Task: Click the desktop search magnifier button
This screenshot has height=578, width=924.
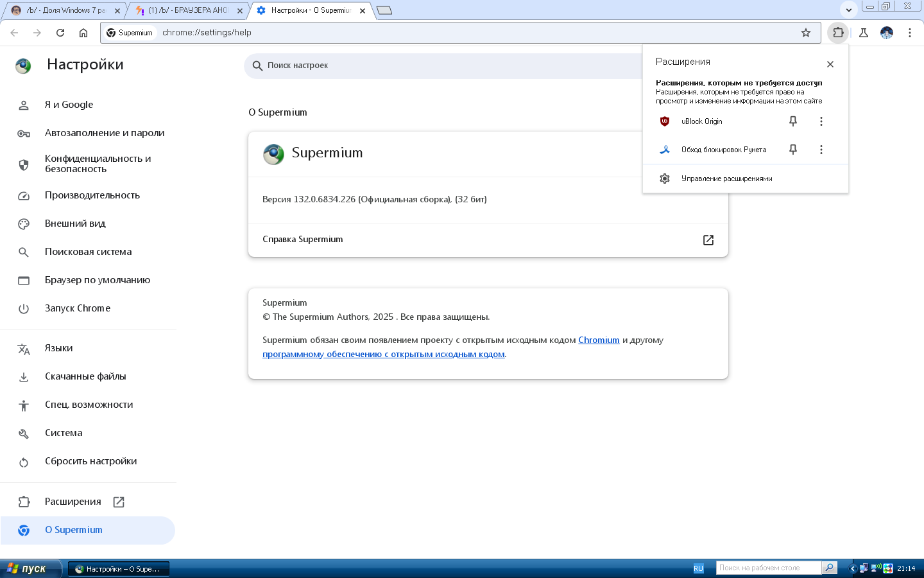Action: click(x=830, y=568)
